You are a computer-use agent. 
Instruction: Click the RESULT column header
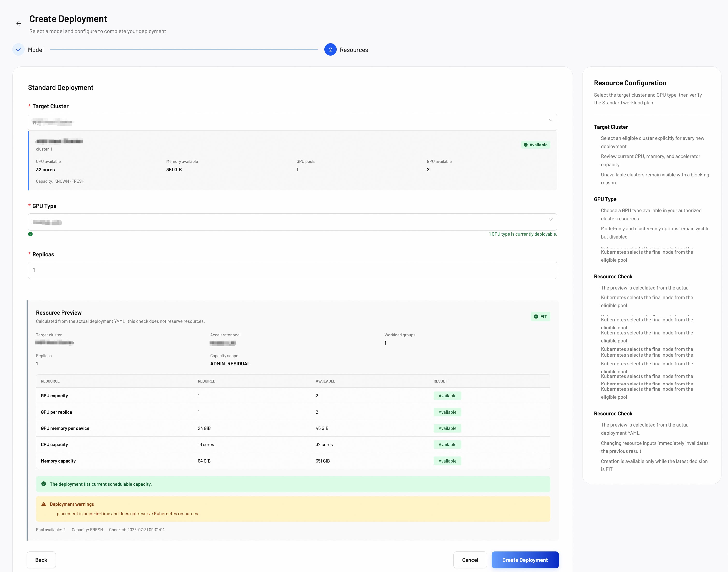click(x=440, y=381)
